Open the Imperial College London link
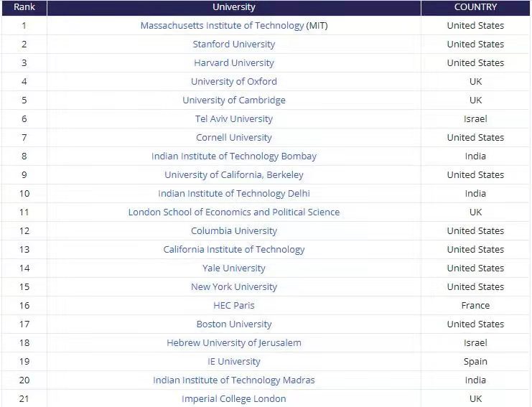This screenshot has width=532, height=407. (x=234, y=398)
